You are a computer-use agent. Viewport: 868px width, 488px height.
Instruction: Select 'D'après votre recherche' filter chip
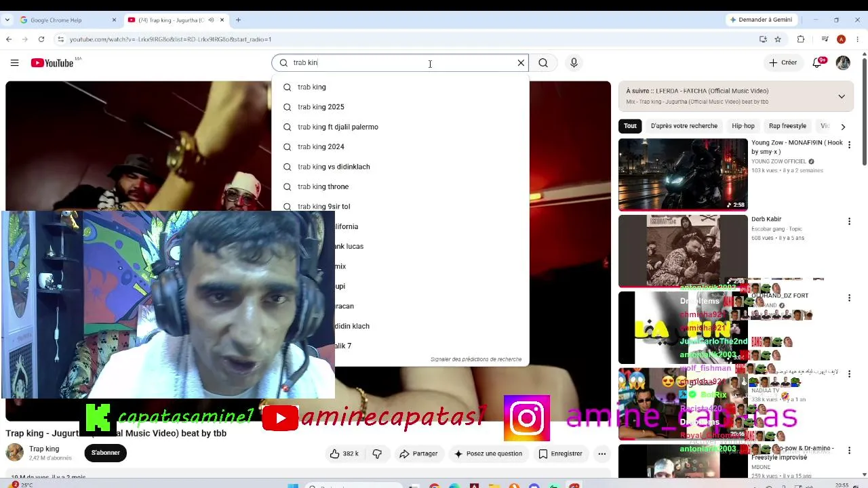tap(684, 126)
